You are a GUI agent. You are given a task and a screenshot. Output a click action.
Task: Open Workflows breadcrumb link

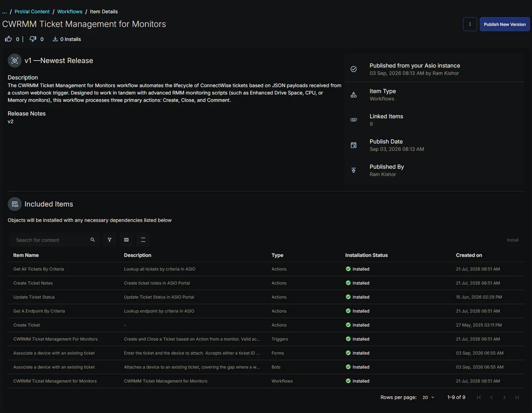pyautogui.click(x=70, y=12)
